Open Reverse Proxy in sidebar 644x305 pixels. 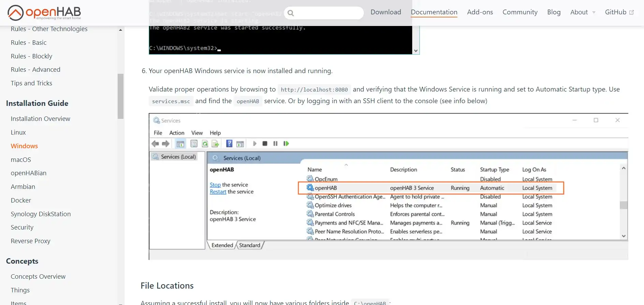pos(30,241)
